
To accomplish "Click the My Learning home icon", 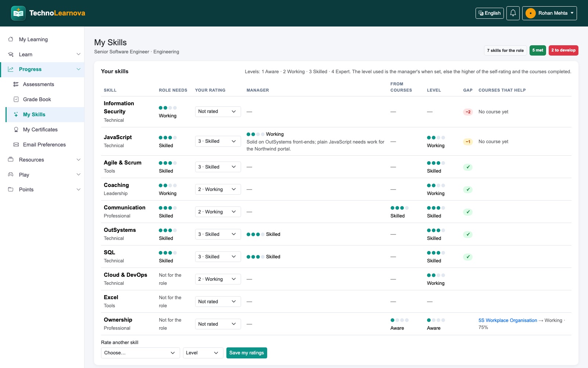I will 11,39.
